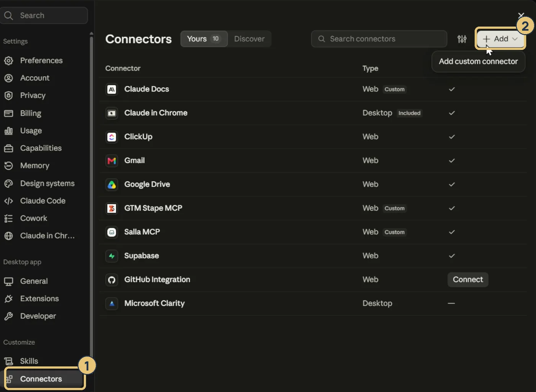
Task: Click the GTM Stape MCP icon
Action: (111, 208)
